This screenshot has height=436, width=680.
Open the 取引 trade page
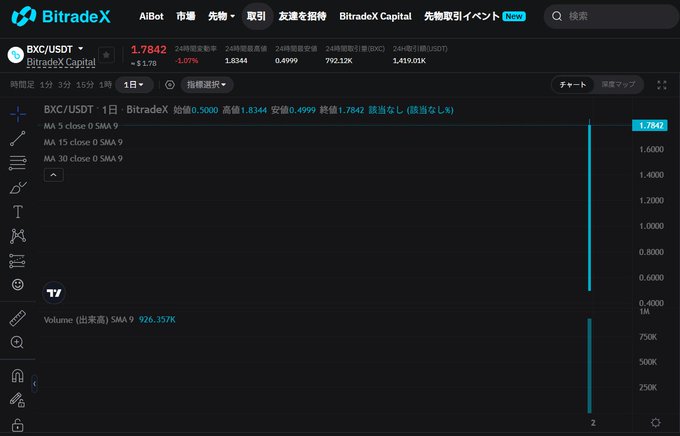pos(257,16)
